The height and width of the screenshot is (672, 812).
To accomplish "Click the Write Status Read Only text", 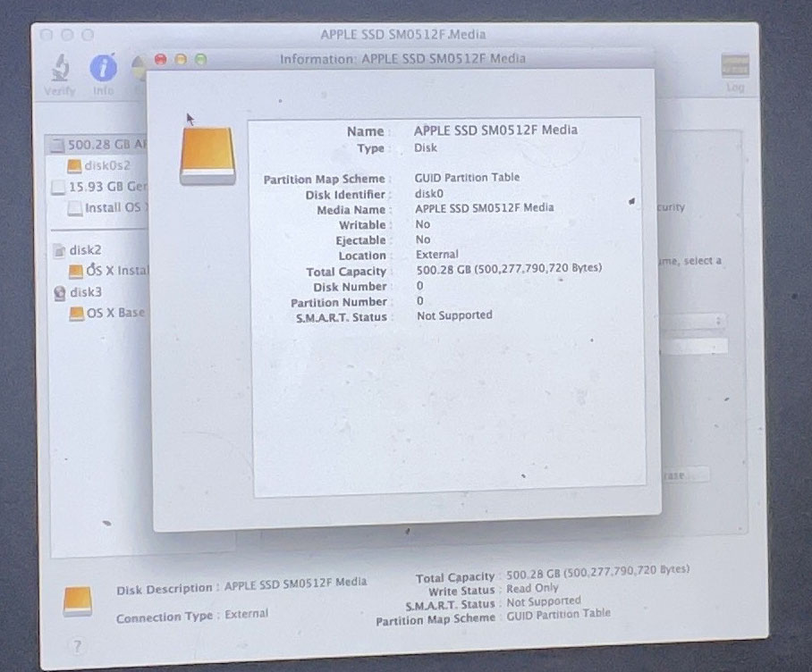I will (532, 588).
